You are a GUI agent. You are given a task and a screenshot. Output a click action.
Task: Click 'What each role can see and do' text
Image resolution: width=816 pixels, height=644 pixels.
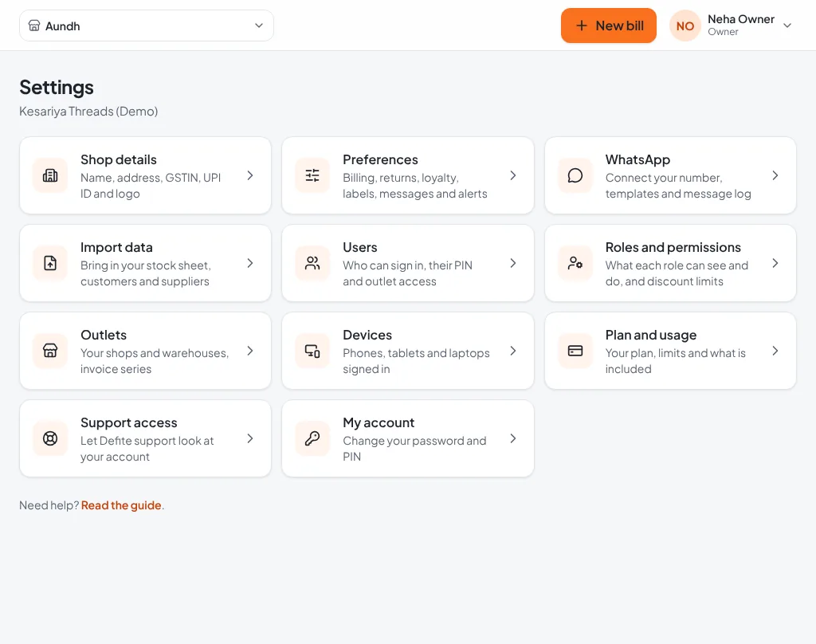click(x=677, y=273)
